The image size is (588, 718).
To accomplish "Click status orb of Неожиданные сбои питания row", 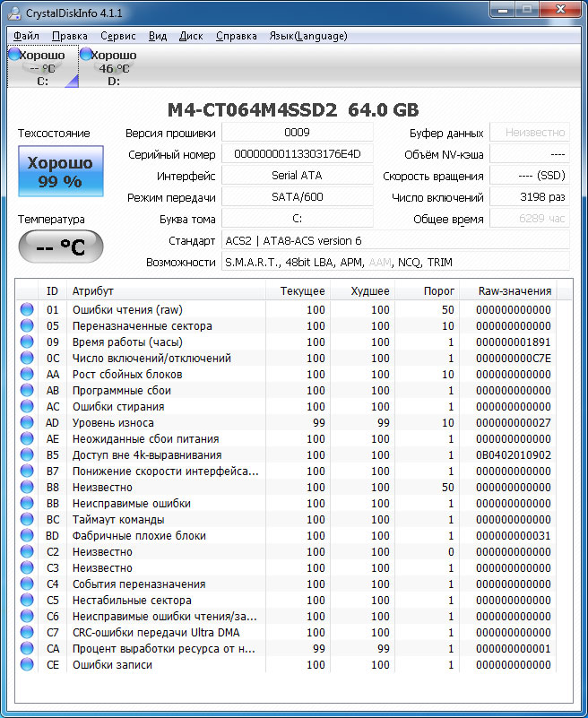I will [27, 438].
